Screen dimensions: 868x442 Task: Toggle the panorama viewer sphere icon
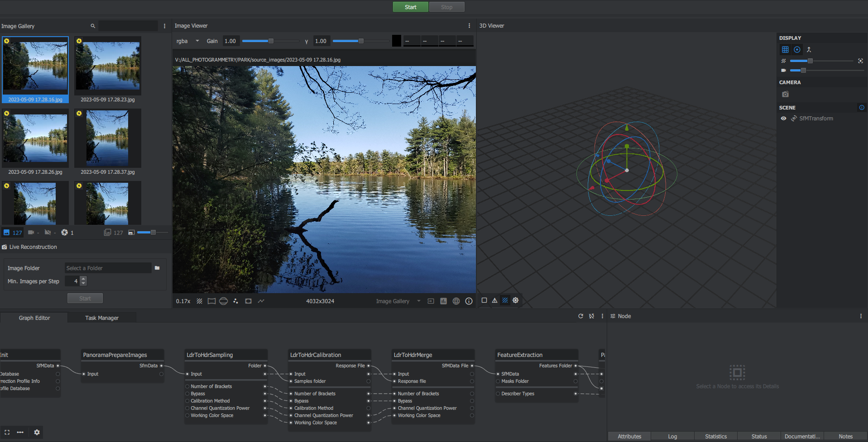point(224,301)
